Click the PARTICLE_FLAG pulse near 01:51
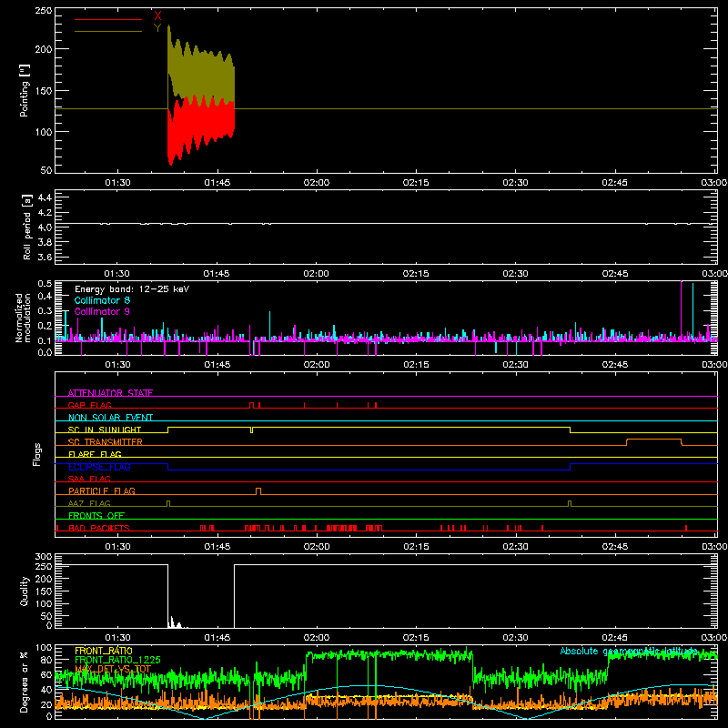Screen dimensions: 728x728 point(258,491)
